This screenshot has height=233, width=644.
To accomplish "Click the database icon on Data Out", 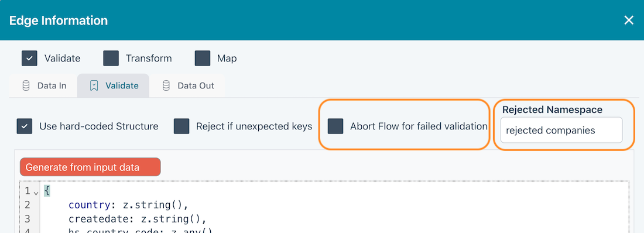I will click(166, 85).
